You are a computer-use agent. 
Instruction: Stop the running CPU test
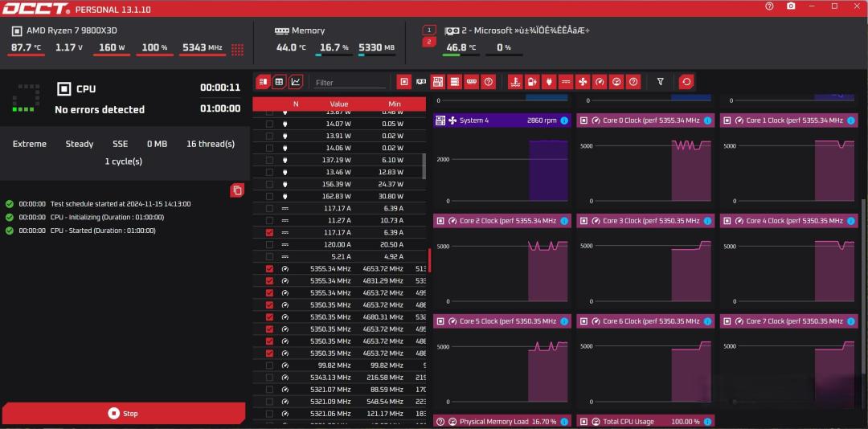[124, 414]
